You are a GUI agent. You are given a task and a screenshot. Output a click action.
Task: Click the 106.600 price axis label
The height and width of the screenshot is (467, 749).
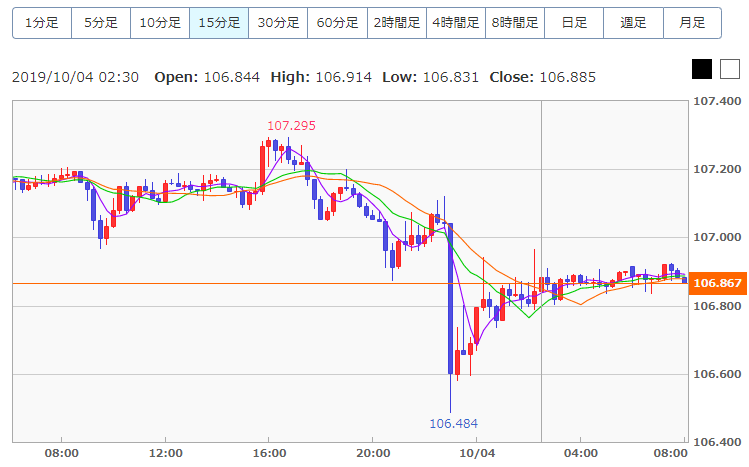tap(717, 374)
